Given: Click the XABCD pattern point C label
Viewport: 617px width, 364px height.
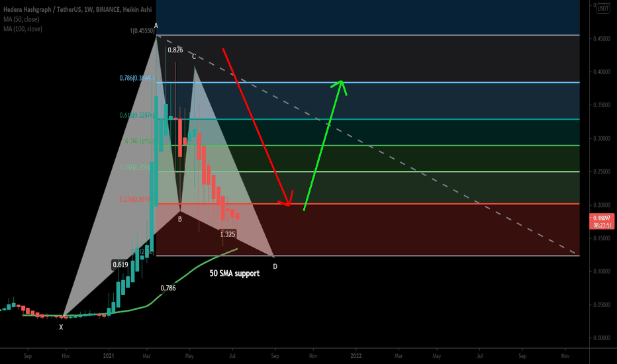Looking at the screenshot, I should (194, 57).
